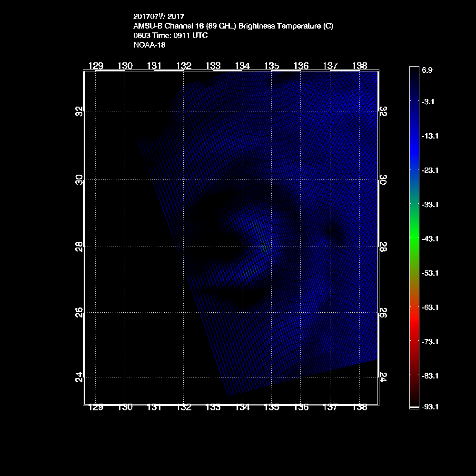The width and height of the screenshot is (476, 476).
Task: Click longitude 129 on the top axis
Action: [x=96, y=66]
